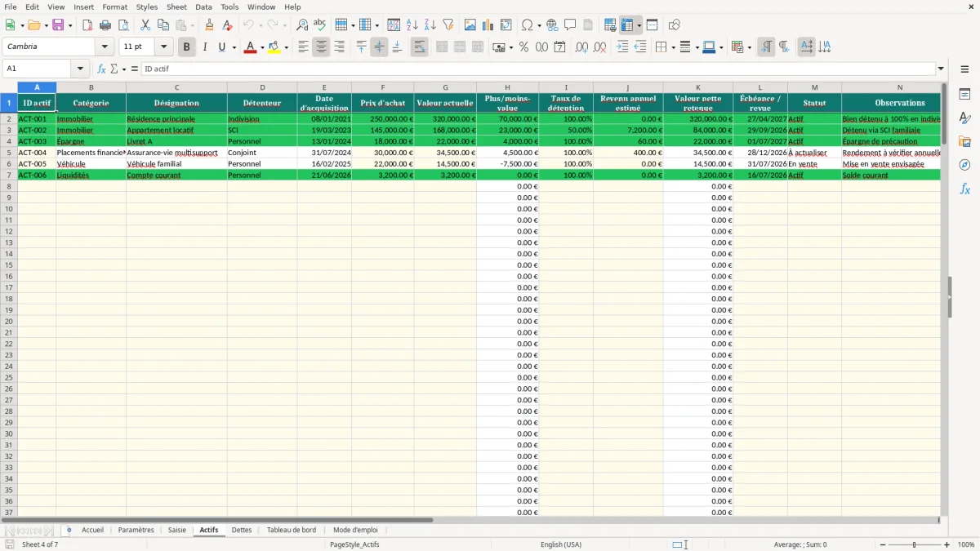Click the Add Decimal Place icon
Screen dimensions: 980x551
(581, 47)
